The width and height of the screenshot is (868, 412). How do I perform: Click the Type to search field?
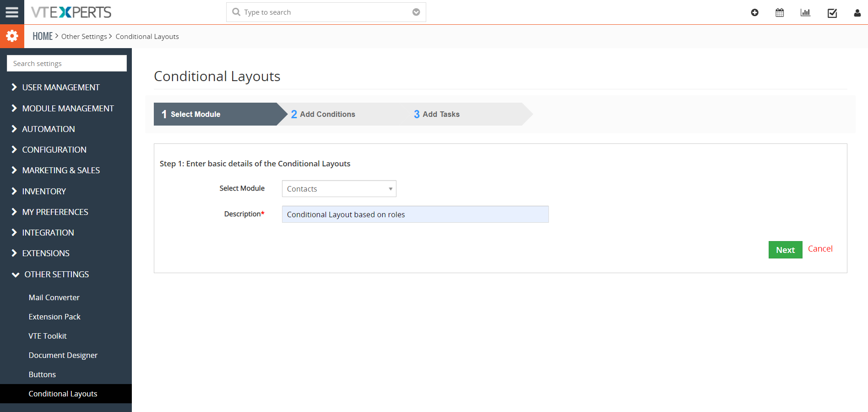tap(326, 12)
